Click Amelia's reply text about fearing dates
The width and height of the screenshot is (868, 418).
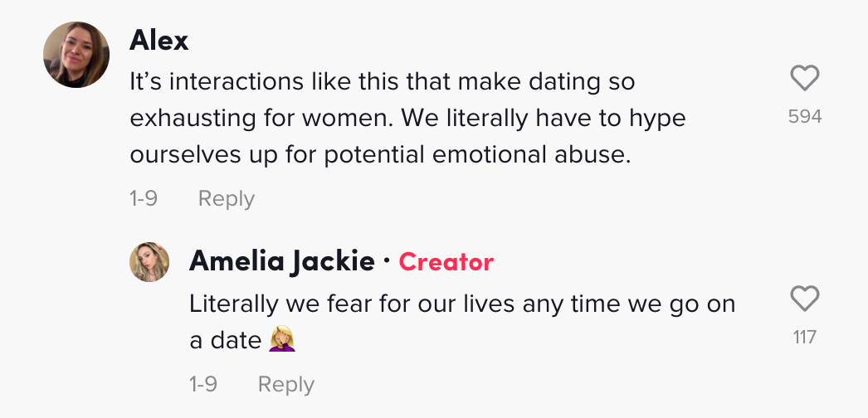[462, 322]
